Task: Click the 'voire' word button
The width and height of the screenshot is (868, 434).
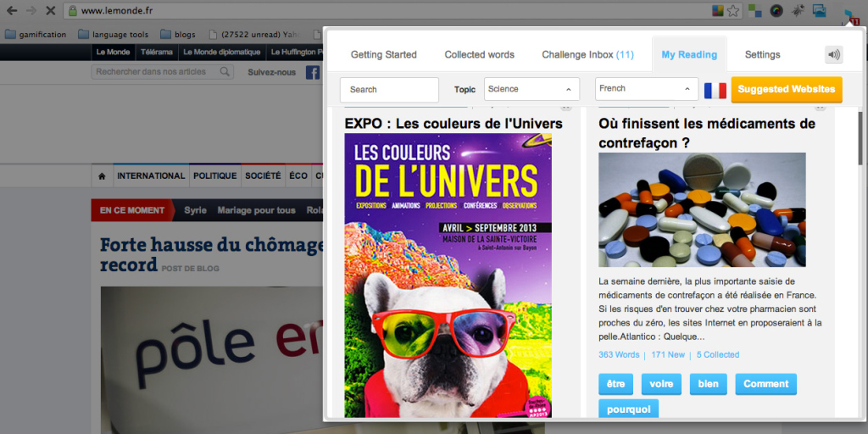Action: point(661,384)
